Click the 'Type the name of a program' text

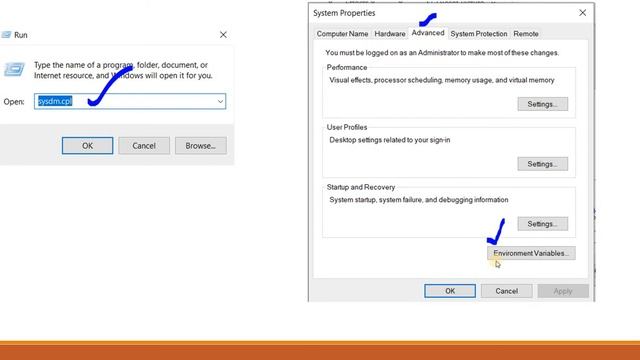pos(123,70)
